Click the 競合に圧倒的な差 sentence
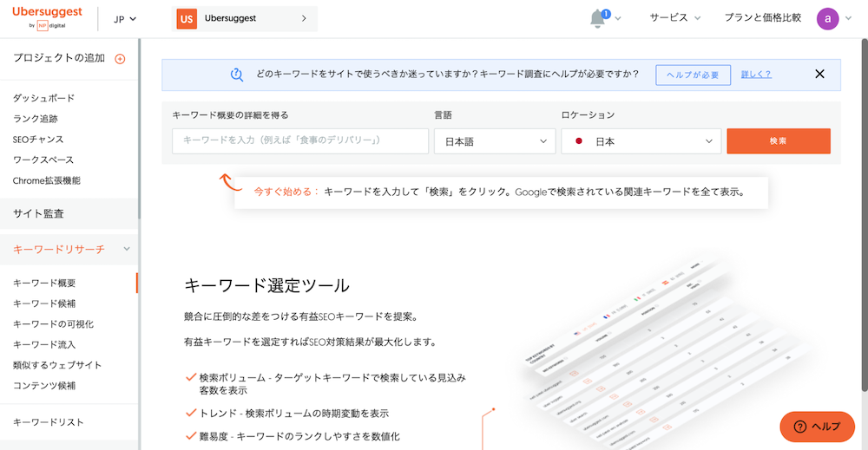 (302, 316)
